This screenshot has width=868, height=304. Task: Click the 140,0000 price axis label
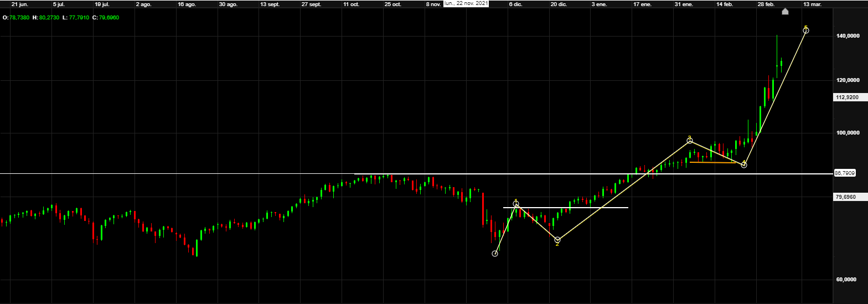coord(848,36)
